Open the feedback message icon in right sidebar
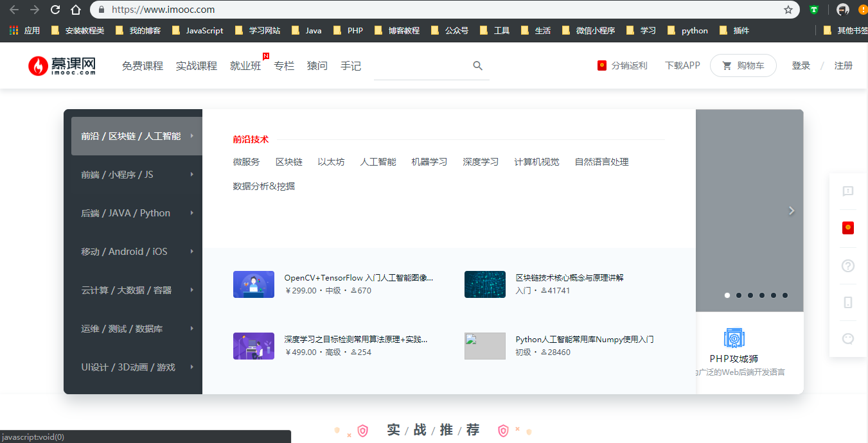This screenshot has height=443, width=868. [847, 190]
